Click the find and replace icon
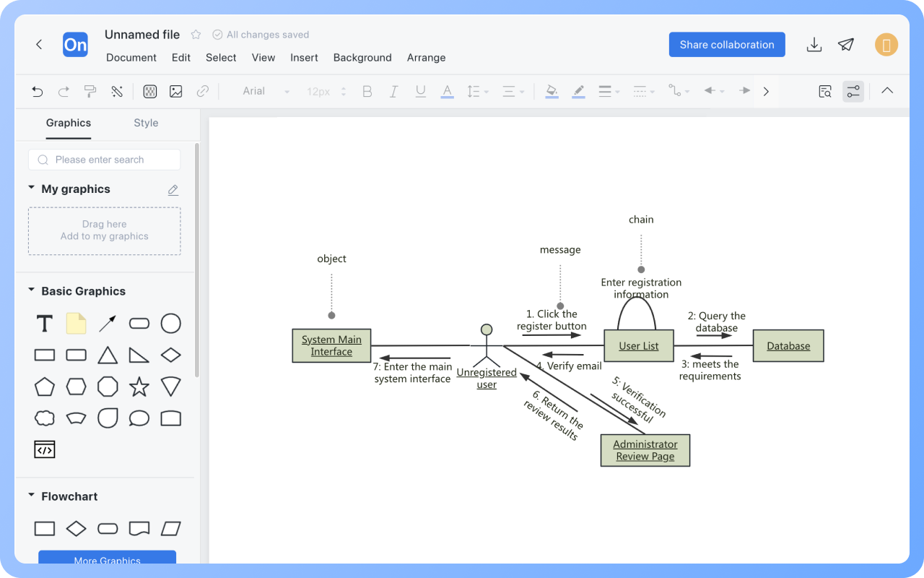 point(825,91)
